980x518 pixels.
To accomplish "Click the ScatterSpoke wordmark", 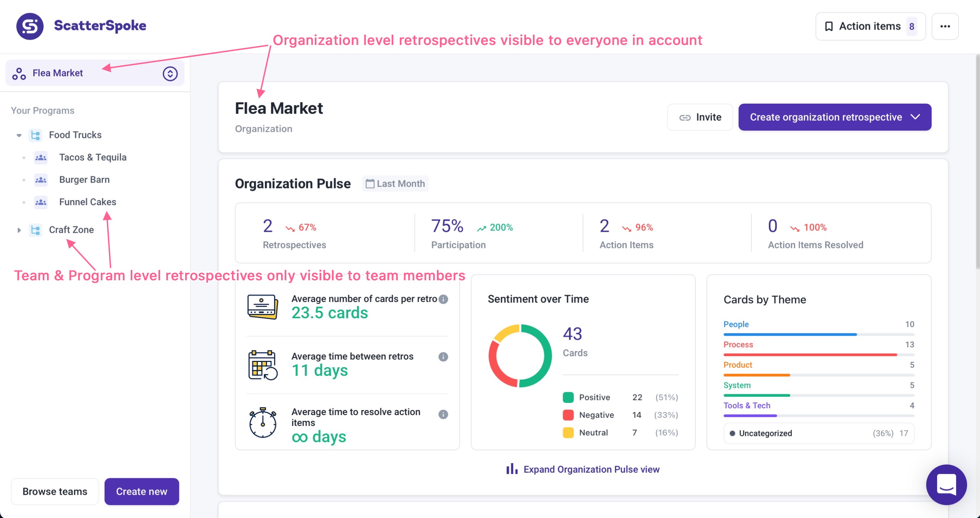I will (100, 25).
